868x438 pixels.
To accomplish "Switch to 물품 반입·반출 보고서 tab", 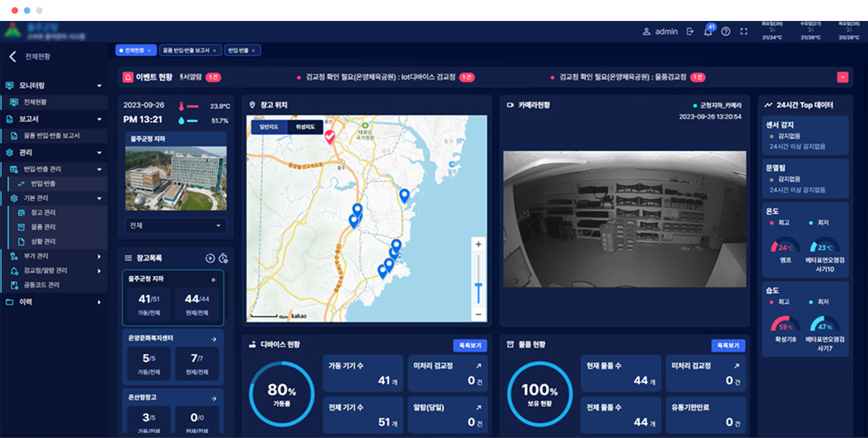I will pos(189,51).
